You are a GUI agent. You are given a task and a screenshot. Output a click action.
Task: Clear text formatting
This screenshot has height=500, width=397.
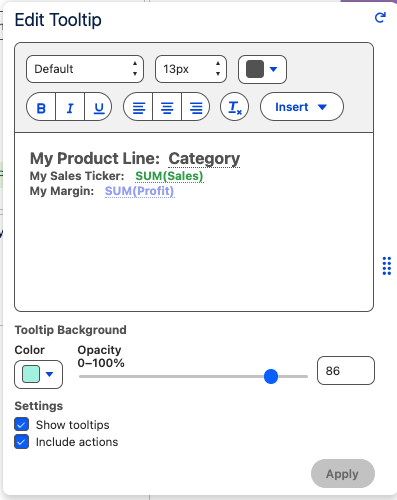coord(234,107)
